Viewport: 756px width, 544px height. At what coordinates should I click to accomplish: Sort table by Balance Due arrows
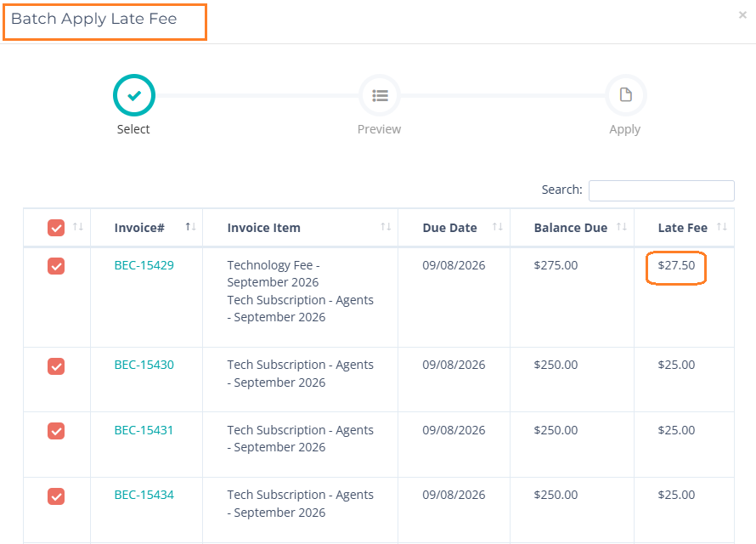pos(622,227)
